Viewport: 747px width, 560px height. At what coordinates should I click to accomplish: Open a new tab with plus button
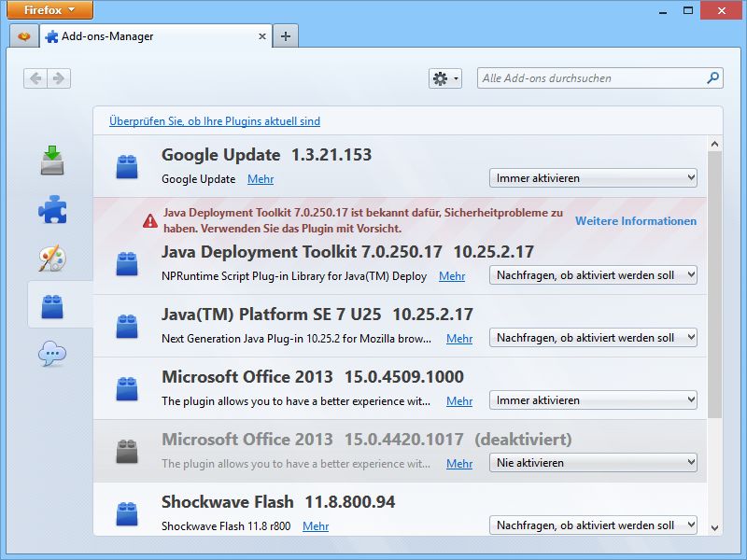286,36
